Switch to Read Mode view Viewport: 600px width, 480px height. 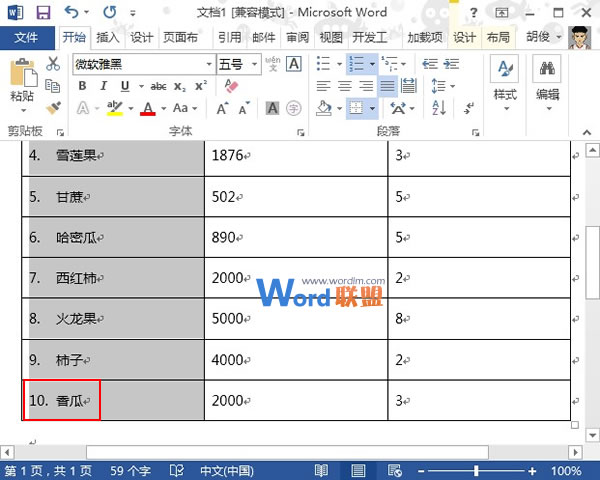point(321,470)
